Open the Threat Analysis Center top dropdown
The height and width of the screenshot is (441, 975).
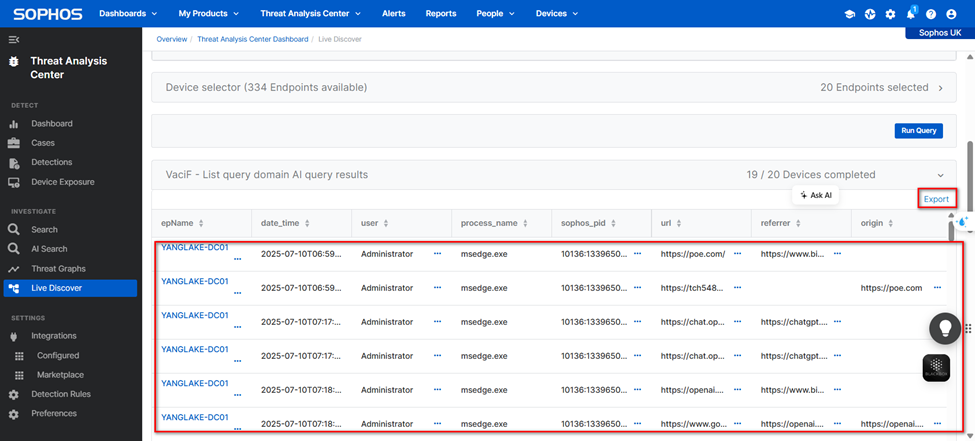[x=311, y=14]
